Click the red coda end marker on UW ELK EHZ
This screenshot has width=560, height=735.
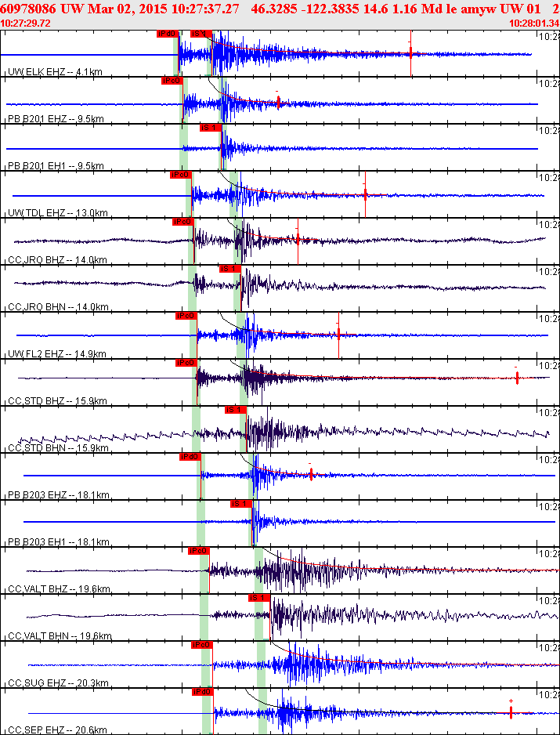(410, 53)
